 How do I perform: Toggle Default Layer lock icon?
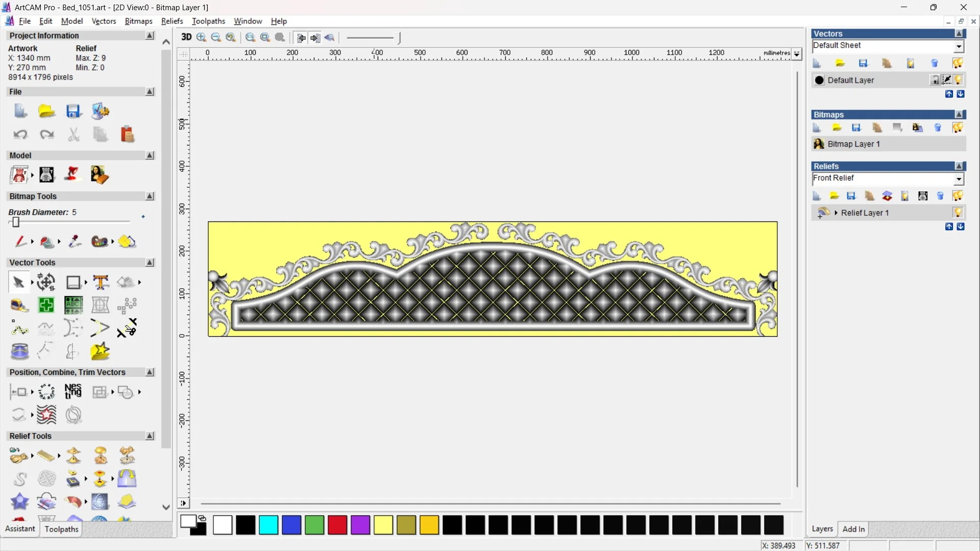point(935,80)
